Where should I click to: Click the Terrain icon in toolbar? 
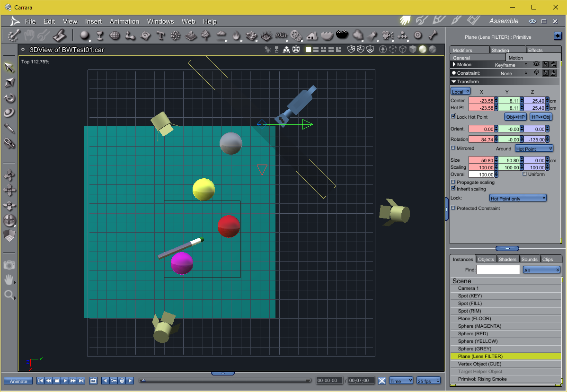pyautogui.click(x=191, y=35)
